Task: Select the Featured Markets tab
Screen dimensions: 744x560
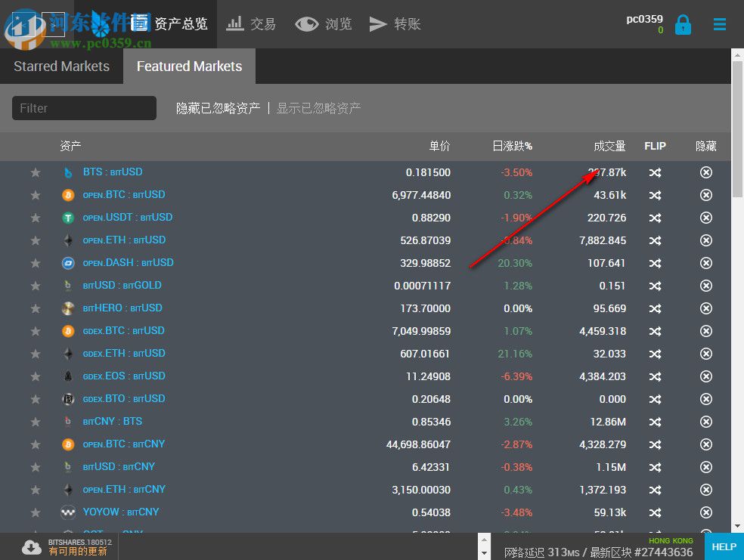Action: point(189,67)
